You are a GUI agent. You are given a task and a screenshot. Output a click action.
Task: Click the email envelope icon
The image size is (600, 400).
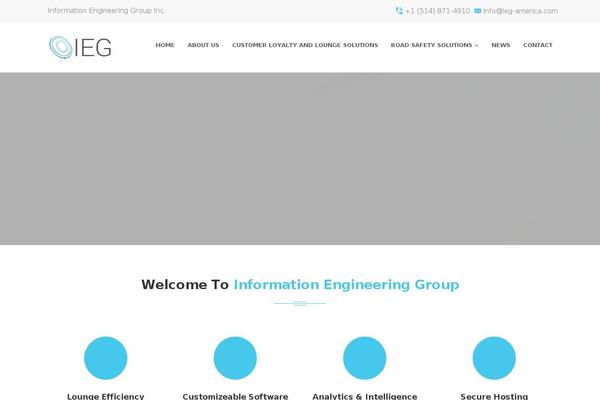click(x=478, y=11)
